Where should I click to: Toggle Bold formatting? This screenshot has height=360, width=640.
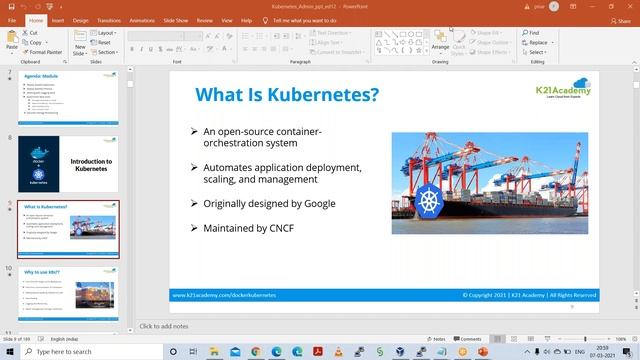click(132, 49)
